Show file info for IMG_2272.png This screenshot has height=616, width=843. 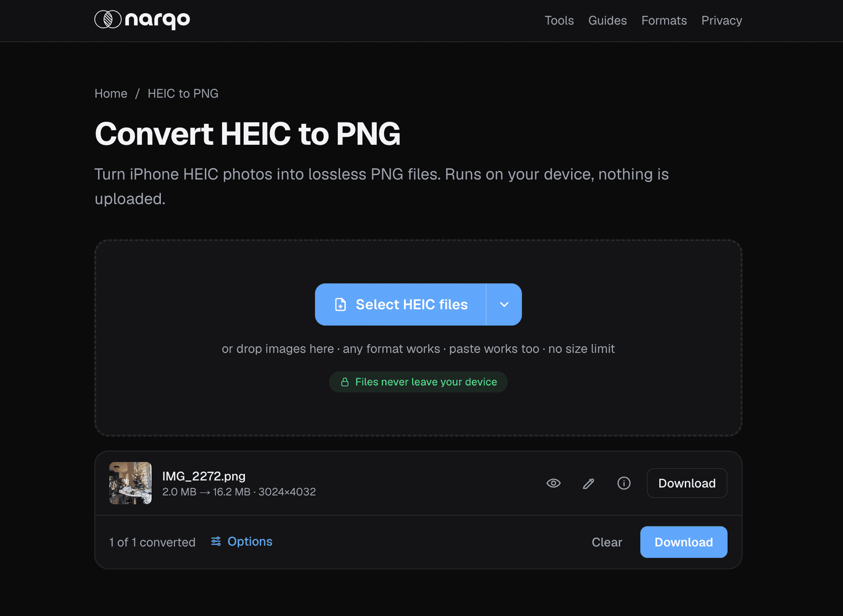pyautogui.click(x=624, y=483)
